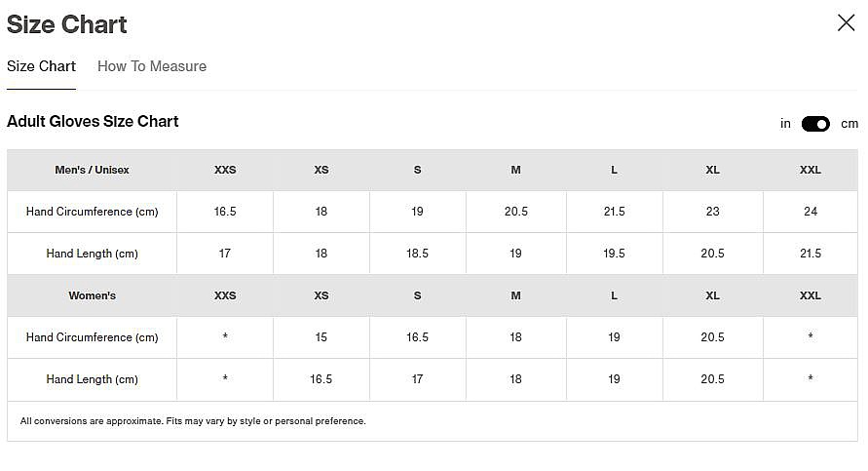Click the "in" unit label

point(785,124)
